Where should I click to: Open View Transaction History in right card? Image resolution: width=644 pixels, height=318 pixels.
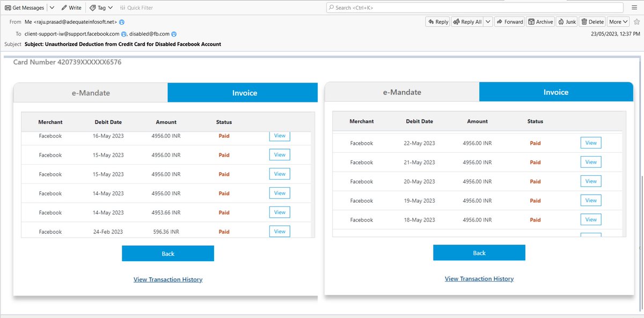pos(479,279)
